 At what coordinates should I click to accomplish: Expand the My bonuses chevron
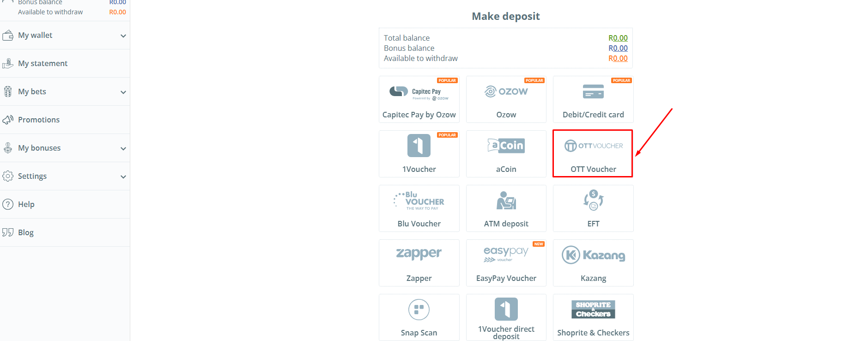pos(123,148)
